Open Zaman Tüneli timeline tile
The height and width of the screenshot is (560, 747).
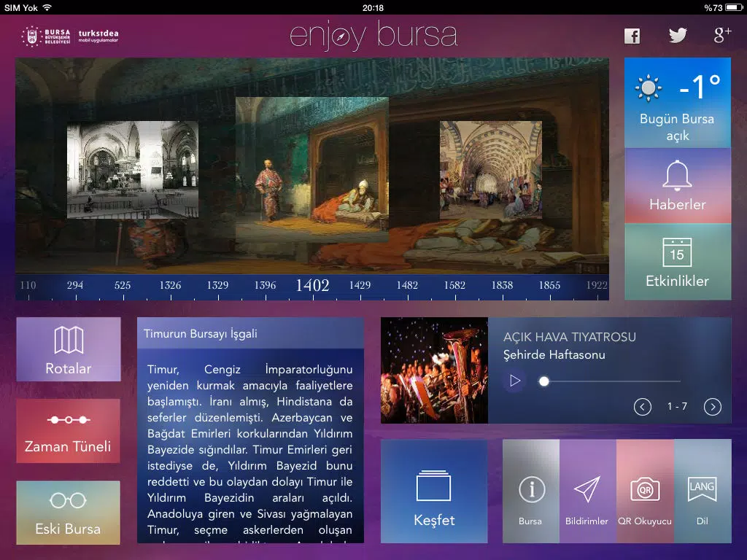tap(68, 431)
